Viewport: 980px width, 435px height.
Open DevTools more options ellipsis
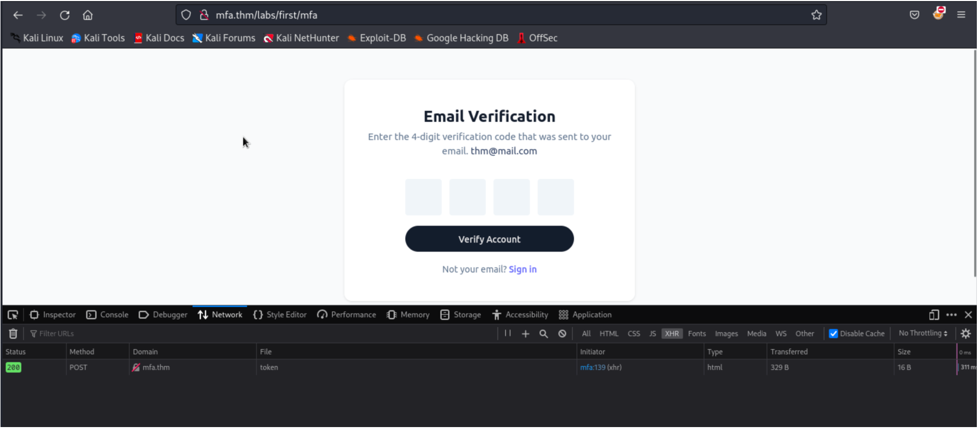pos(951,315)
